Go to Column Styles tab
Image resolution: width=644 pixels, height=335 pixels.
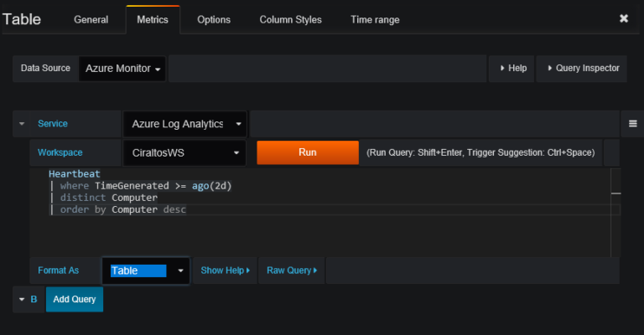point(290,19)
